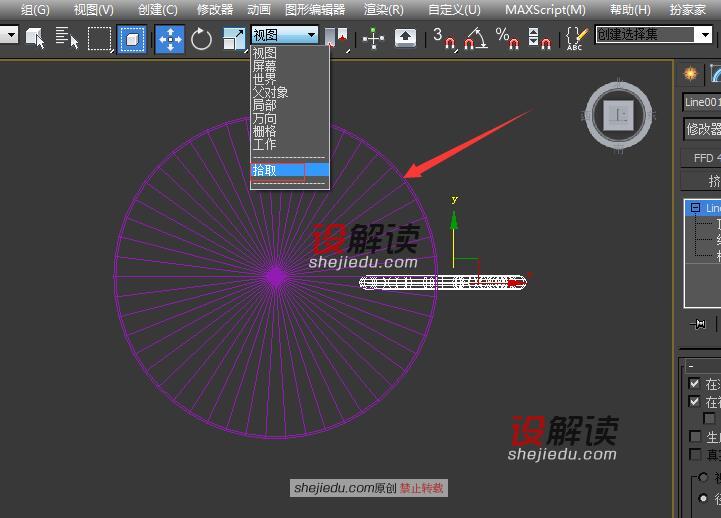Open the Select by Name tool

67,38
